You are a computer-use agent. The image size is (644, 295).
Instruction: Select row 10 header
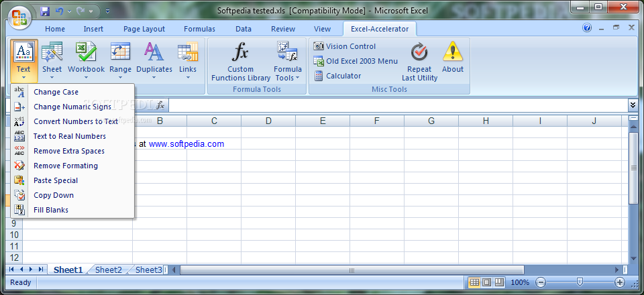(14, 235)
